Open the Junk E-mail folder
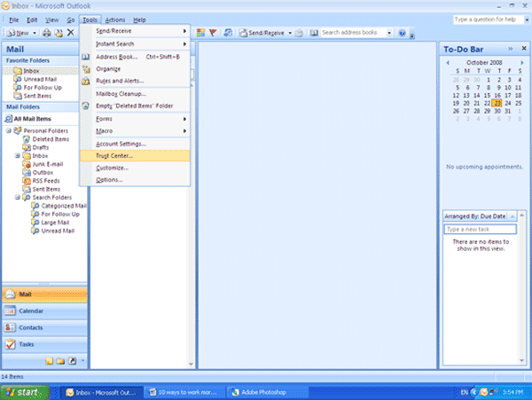The height and width of the screenshot is (400, 532). [47, 164]
